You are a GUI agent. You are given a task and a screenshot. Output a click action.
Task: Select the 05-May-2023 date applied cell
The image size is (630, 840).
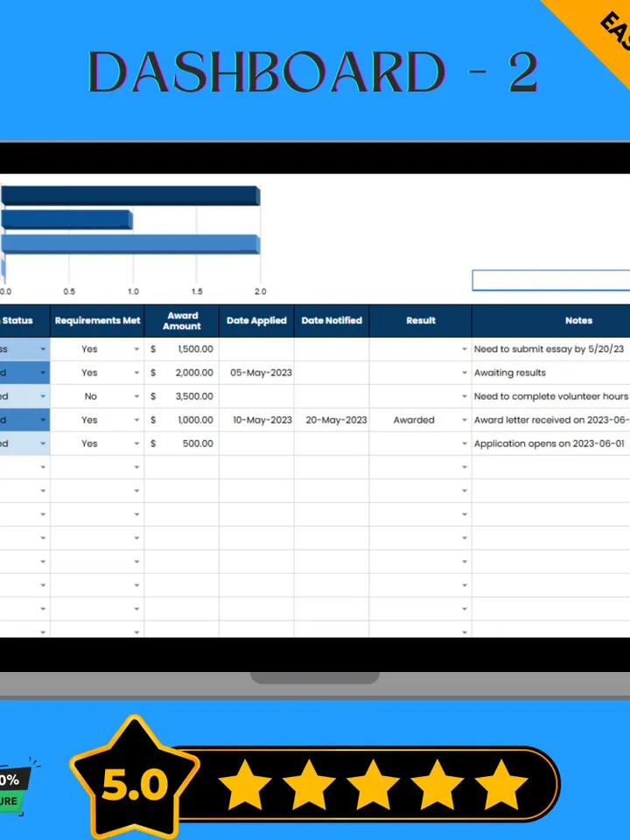256,373
